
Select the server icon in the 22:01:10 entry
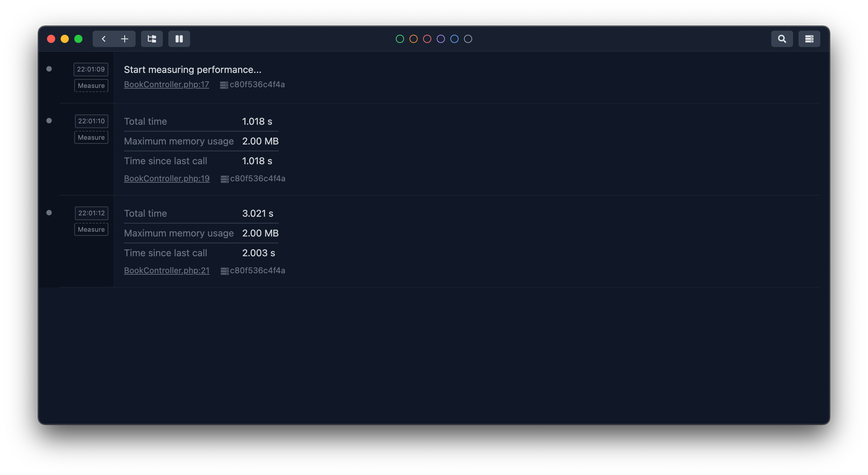pos(224,178)
